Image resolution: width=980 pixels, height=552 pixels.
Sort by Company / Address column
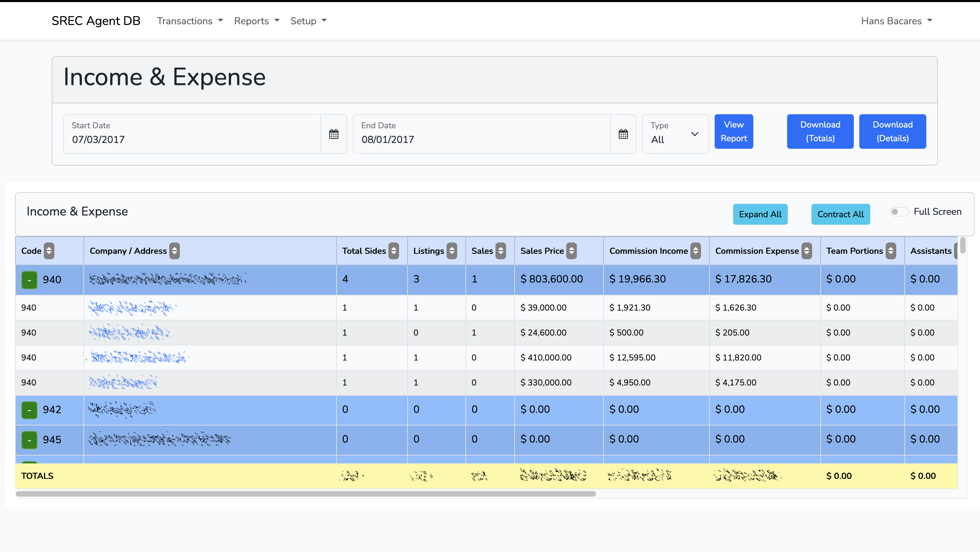point(174,251)
